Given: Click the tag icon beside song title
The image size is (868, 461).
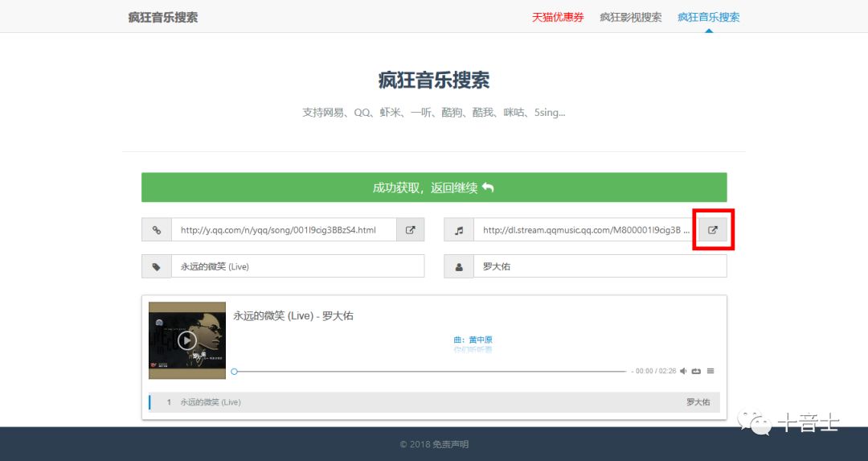Looking at the screenshot, I should (157, 266).
